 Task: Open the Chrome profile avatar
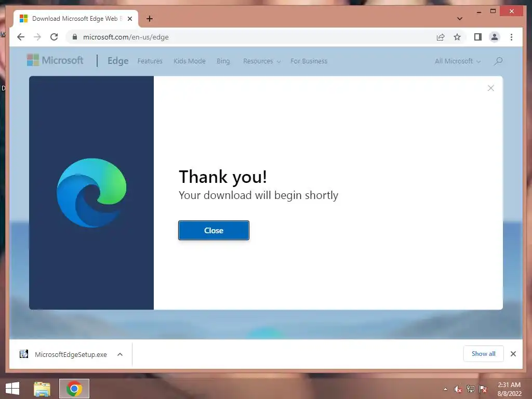pos(495,37)
